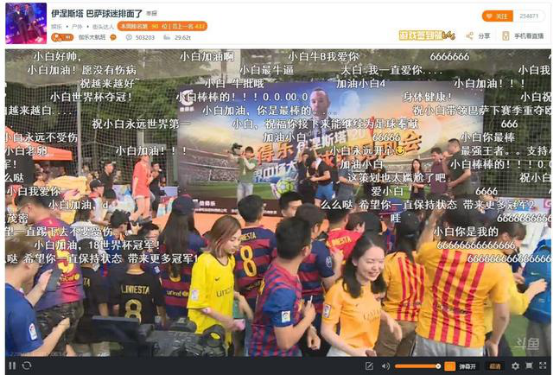Viewport: 554px width, 375px height.
Task: Click the yellow promotional banner
Action: click(x=427, y=35)
